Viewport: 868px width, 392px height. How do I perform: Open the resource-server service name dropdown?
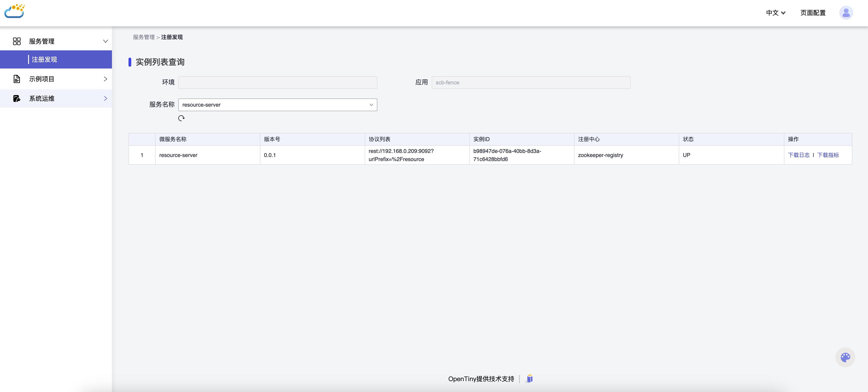point(277,105)
